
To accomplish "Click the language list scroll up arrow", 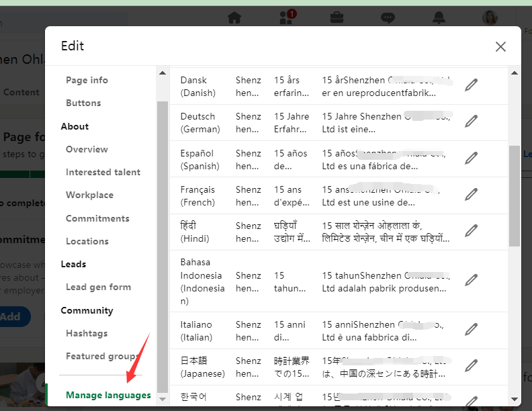I will (515, 73).
